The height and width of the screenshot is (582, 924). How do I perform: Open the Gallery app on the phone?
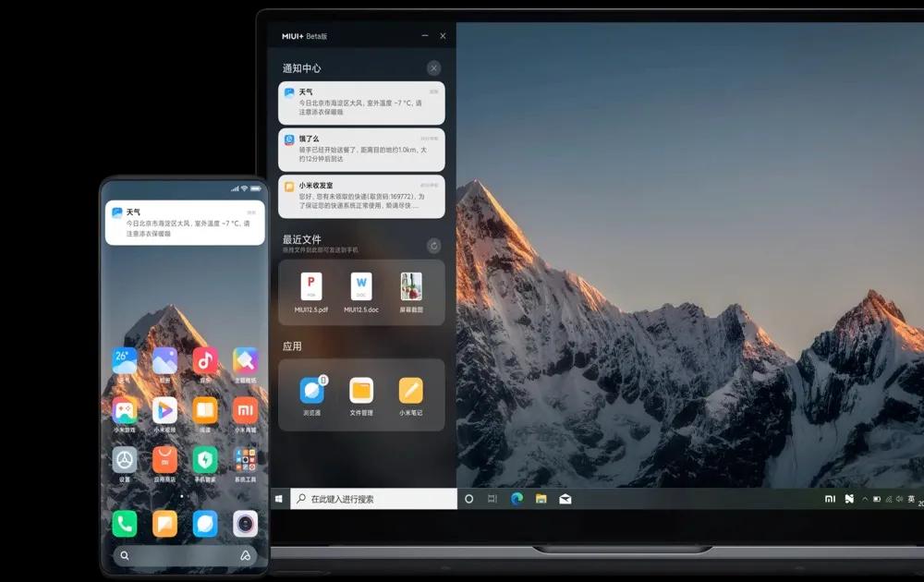tap(165, 360)
